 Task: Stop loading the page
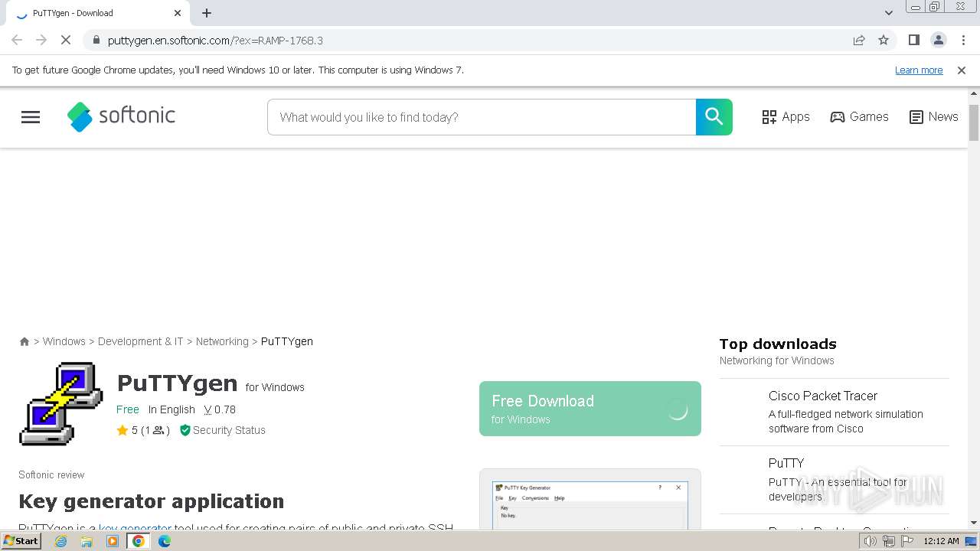pyautogui.click(x=66, y=40)
